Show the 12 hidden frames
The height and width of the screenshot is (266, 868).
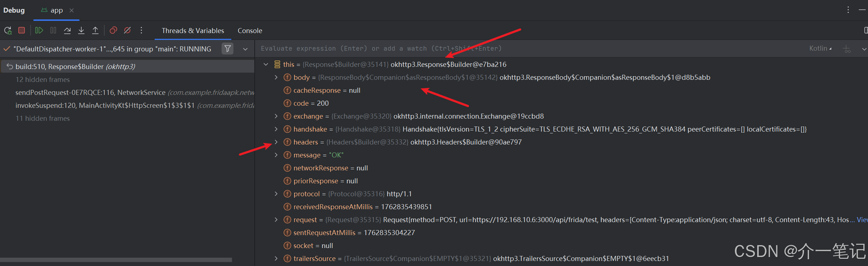click(x=42, y=79)
